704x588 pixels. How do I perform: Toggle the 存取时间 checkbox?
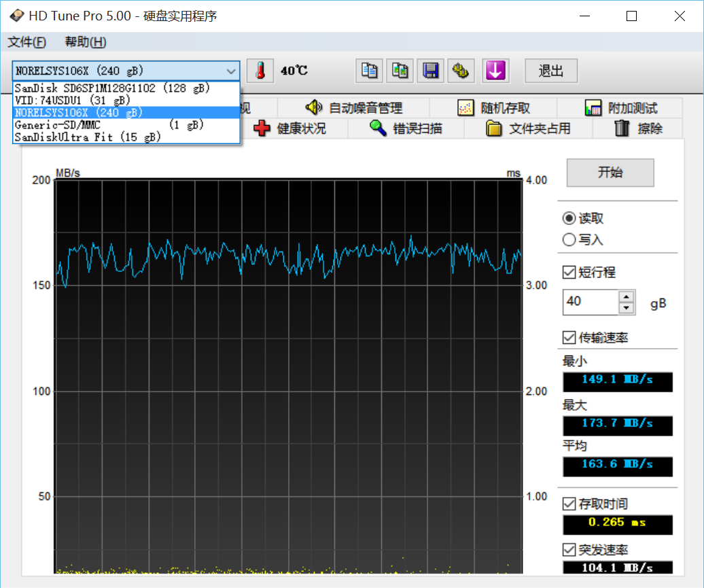tap(569, 504)
